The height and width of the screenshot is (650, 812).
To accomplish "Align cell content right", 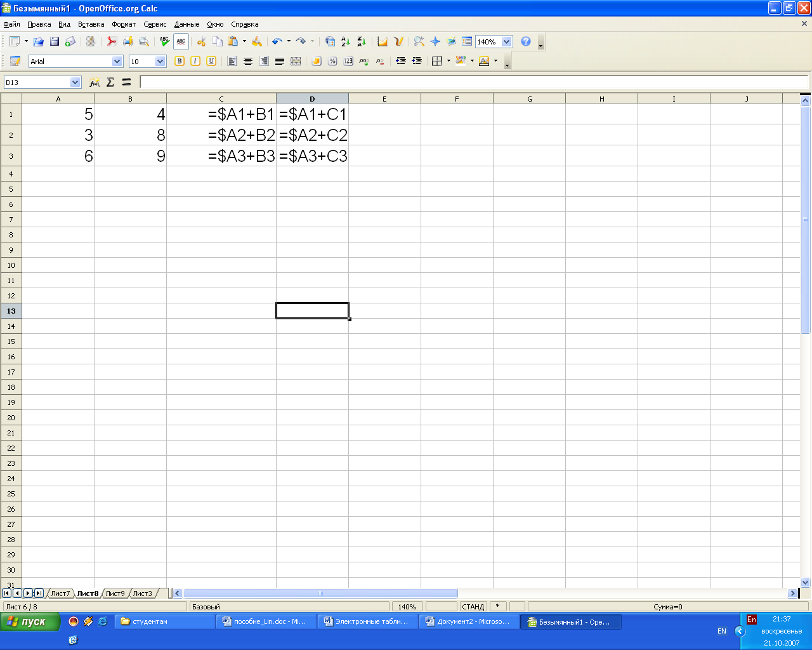I will point(264,61).
